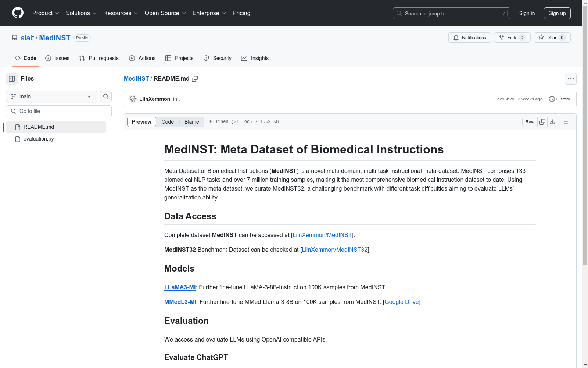Click inside the Go to file field
Image resolution: width=588 pixels, height=368 pixels.
click(58, 111)
